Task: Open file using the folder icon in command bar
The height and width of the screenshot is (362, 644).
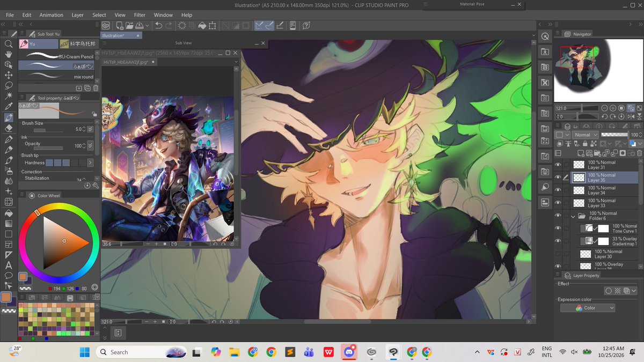Action: [x=129, y=25]
